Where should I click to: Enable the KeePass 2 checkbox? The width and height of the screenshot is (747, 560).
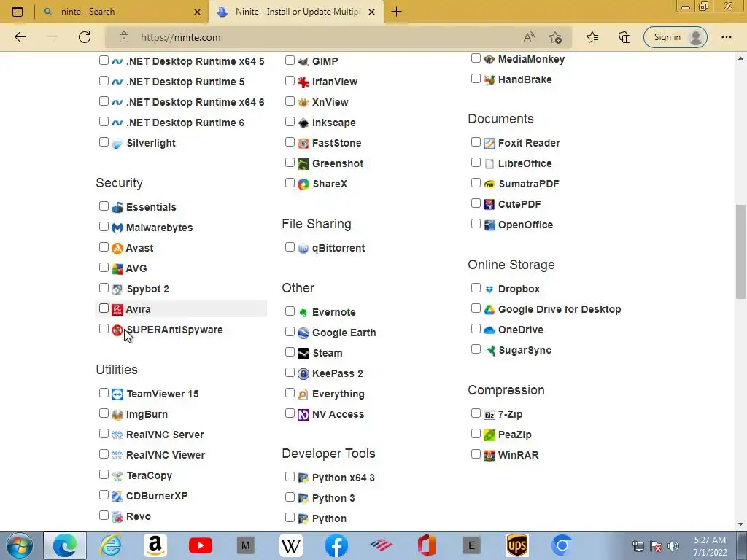(290, 373)
